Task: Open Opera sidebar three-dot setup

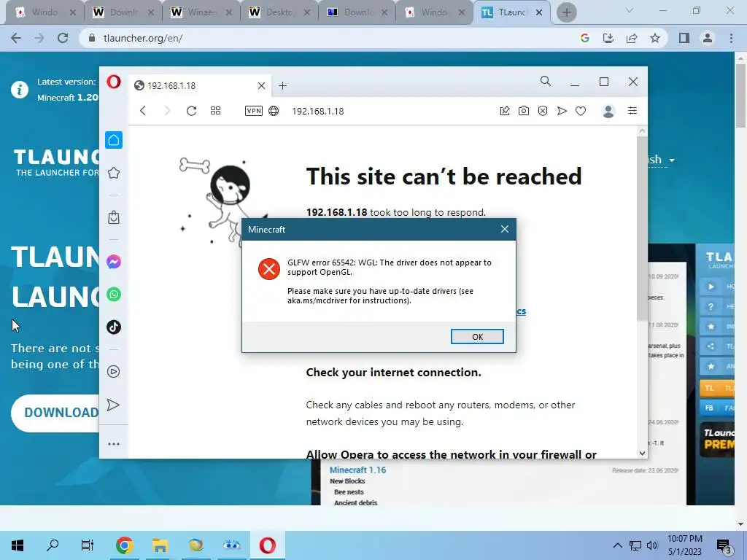Action: pyautogui.click(x=114, y=444)
